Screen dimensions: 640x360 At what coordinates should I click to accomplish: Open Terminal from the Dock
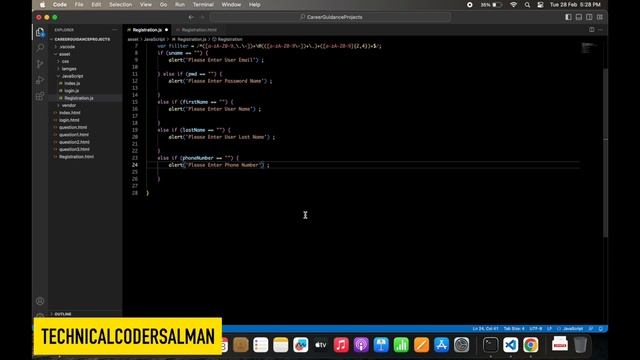pos(490,345)
